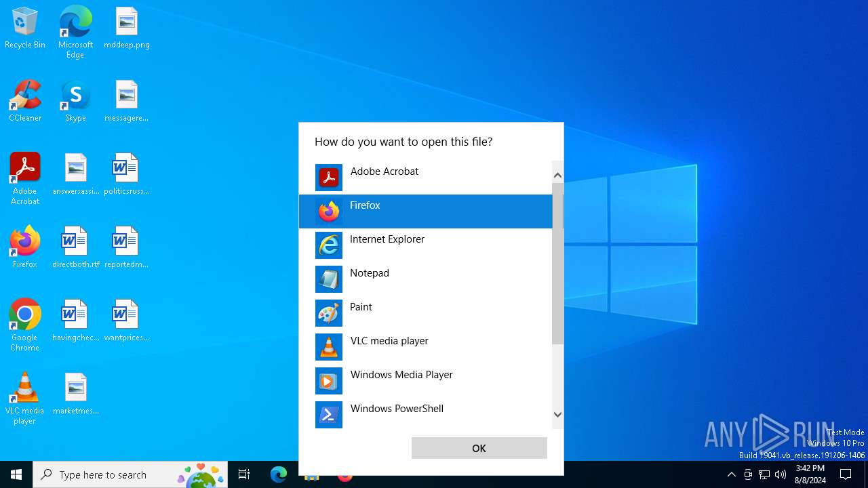Pick Internet Explorer from the list
Viewport: 868px width, 488px height.
click(x=426, y=245)
